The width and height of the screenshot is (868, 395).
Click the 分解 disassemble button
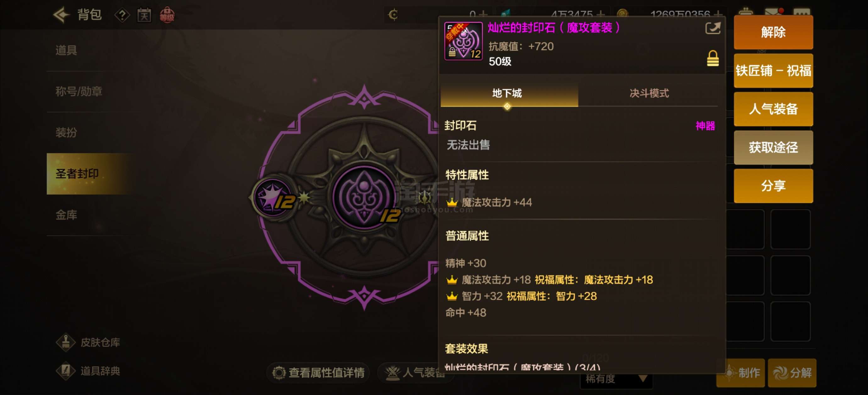click(x=792, y=373)
